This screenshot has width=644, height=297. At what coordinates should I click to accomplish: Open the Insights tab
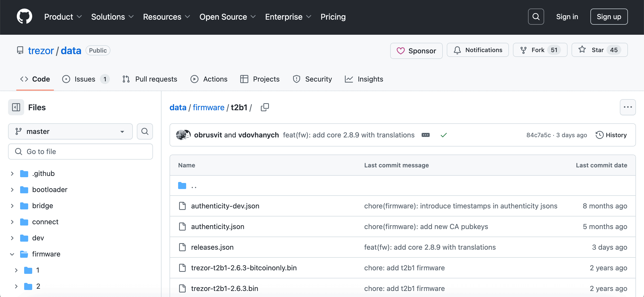coord(364,79)
